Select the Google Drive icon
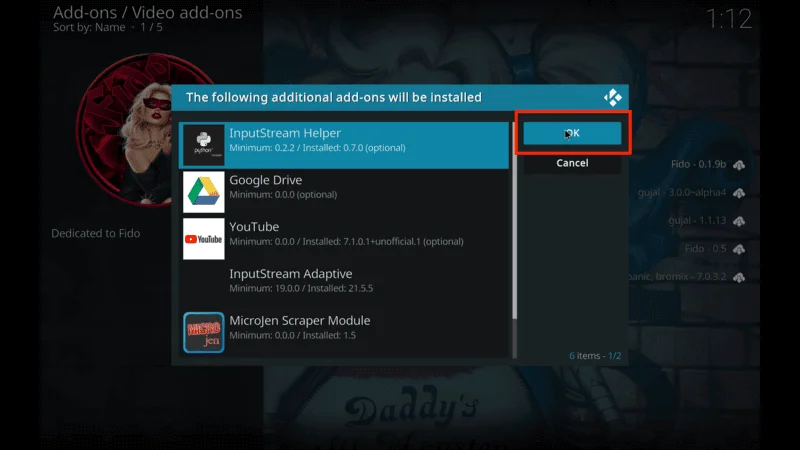 point(204,192)
